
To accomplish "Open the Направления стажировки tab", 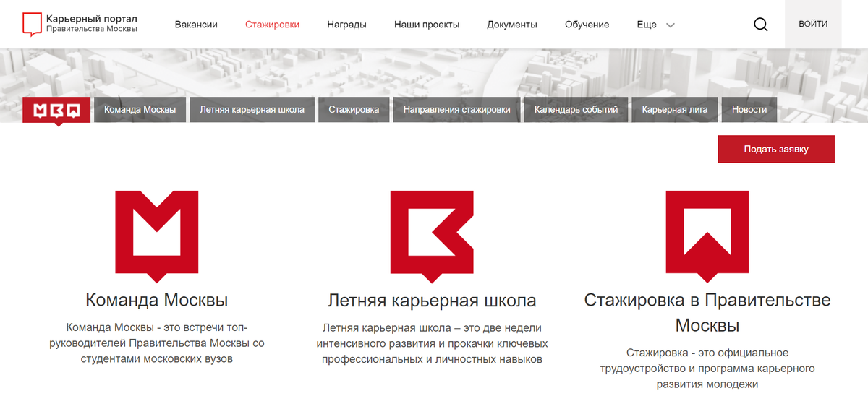I will pyautogui.click(x=457, y=110).
